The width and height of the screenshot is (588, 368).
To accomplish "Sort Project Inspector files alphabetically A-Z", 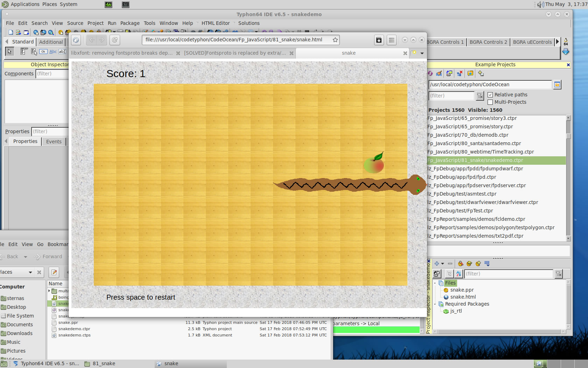I will point(458,274).
